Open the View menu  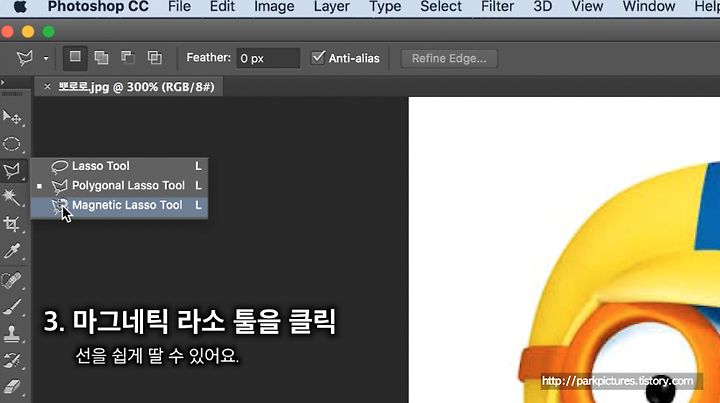587,7
